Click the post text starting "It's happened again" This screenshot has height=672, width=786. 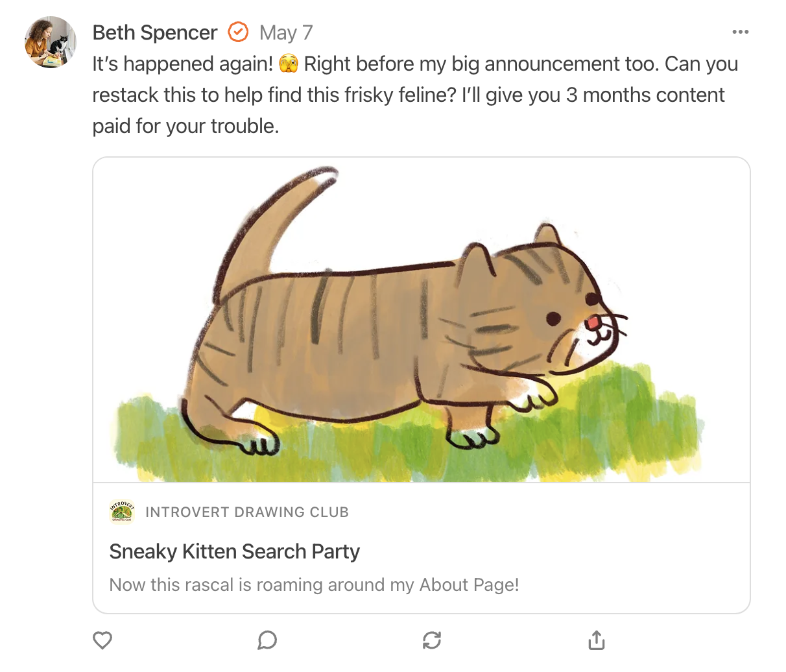point(182,64)
